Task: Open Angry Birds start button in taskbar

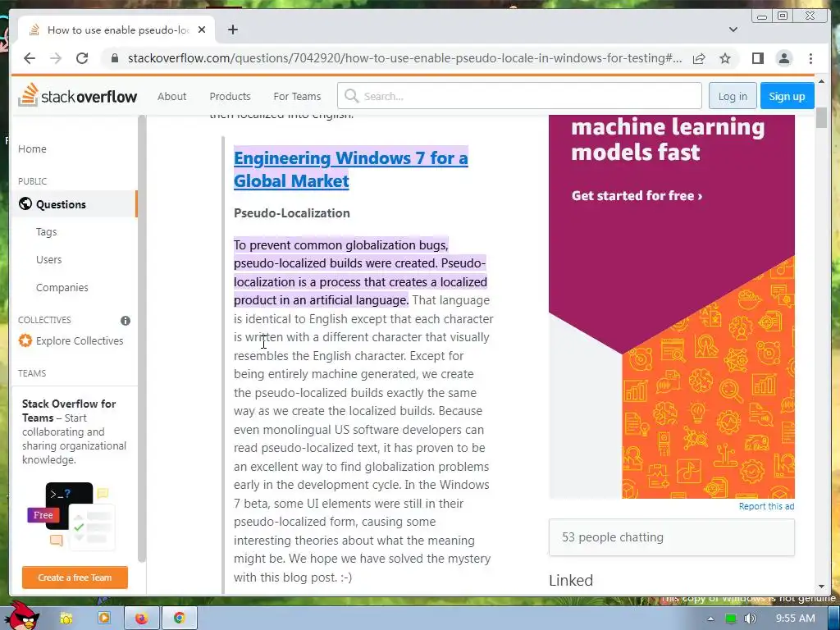Action: point(22,615)
